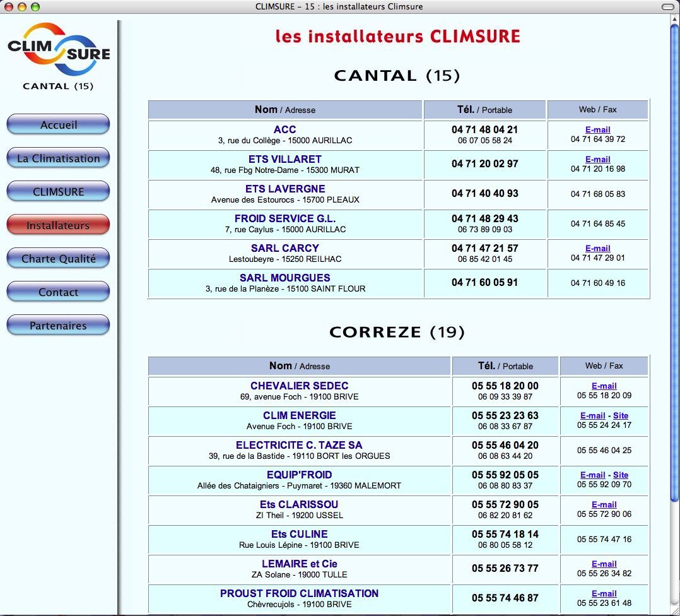Viewport: 680px width, 616px height.
Task: Click the CLIMSURE logo image
Action: (x=59, y=49)
